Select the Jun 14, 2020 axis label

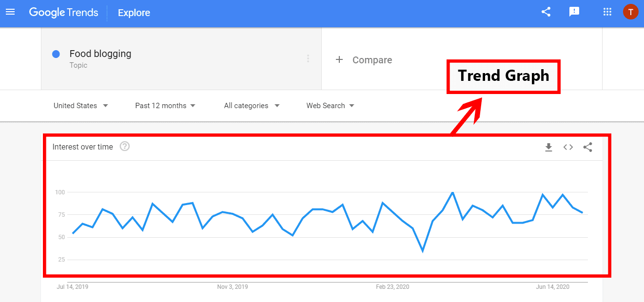552,287
